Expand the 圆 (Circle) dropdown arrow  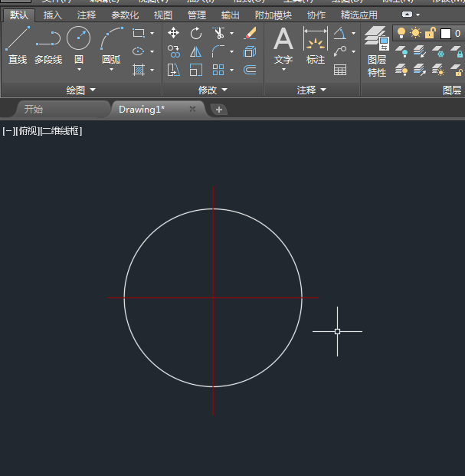tap(79, 70)
